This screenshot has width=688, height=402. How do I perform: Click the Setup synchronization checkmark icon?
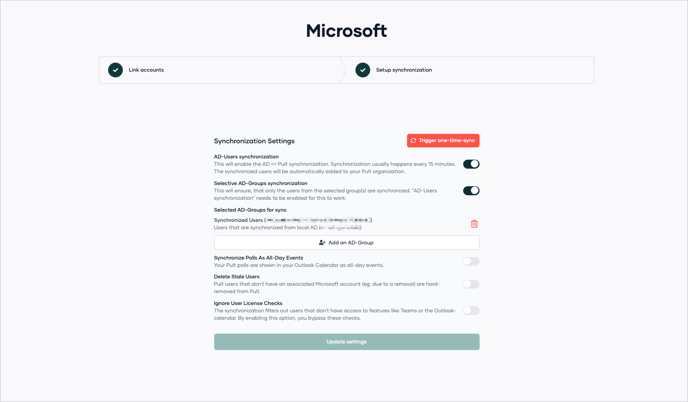[363, 70]
